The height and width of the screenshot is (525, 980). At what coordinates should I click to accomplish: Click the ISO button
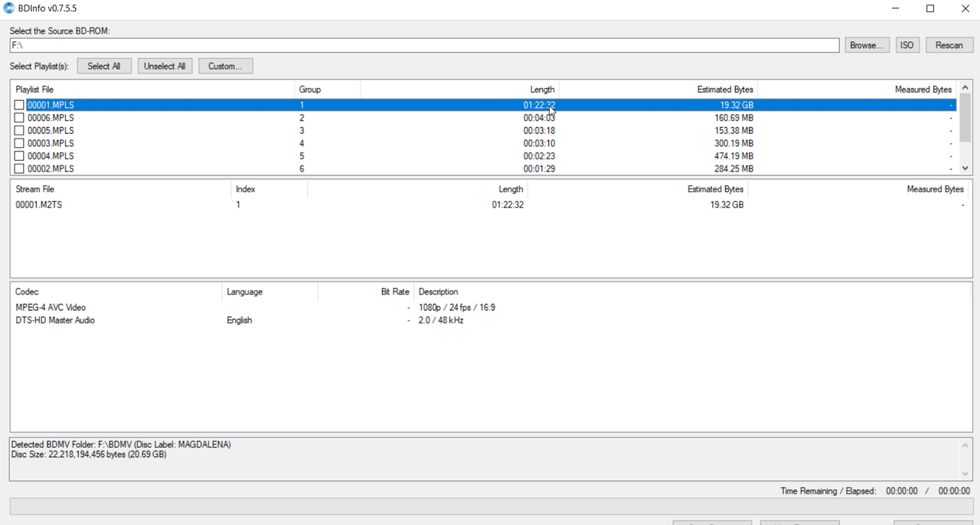(x=907, y=45)
